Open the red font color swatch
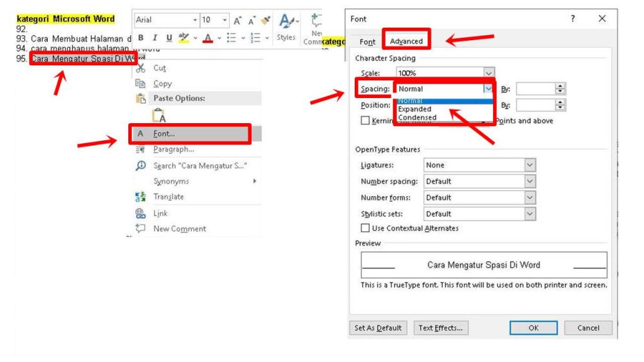Image resolution: width=644 pixels, height=362 pixels. (x=208, y=38)
